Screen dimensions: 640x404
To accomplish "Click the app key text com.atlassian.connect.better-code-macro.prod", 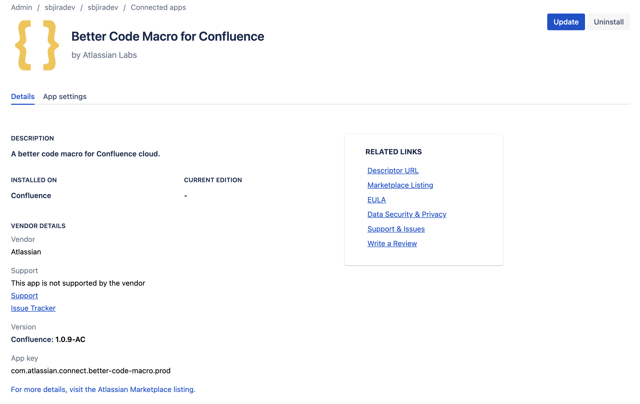I will point(90,370).
